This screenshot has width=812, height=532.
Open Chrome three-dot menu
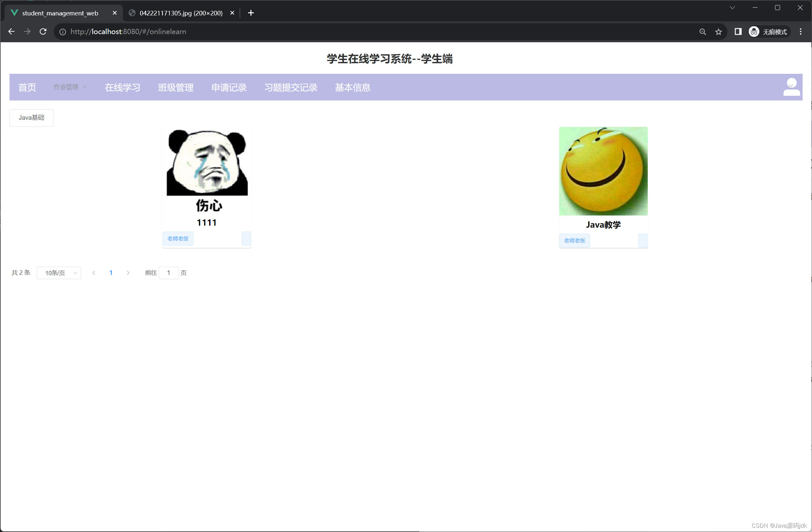point(801,32)
